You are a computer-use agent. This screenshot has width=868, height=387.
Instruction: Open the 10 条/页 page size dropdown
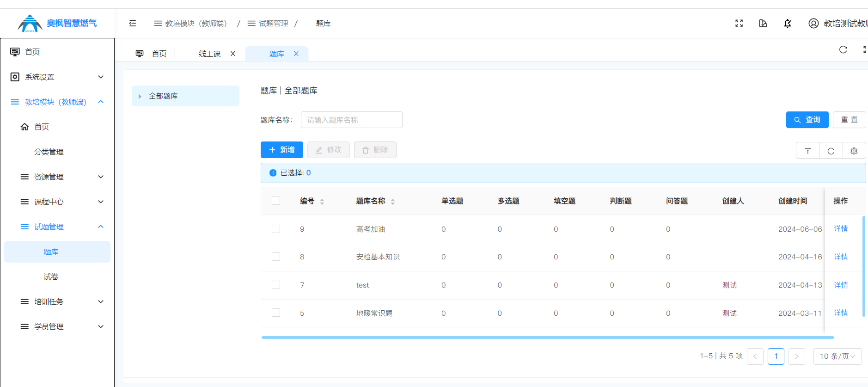pos(837,356)
